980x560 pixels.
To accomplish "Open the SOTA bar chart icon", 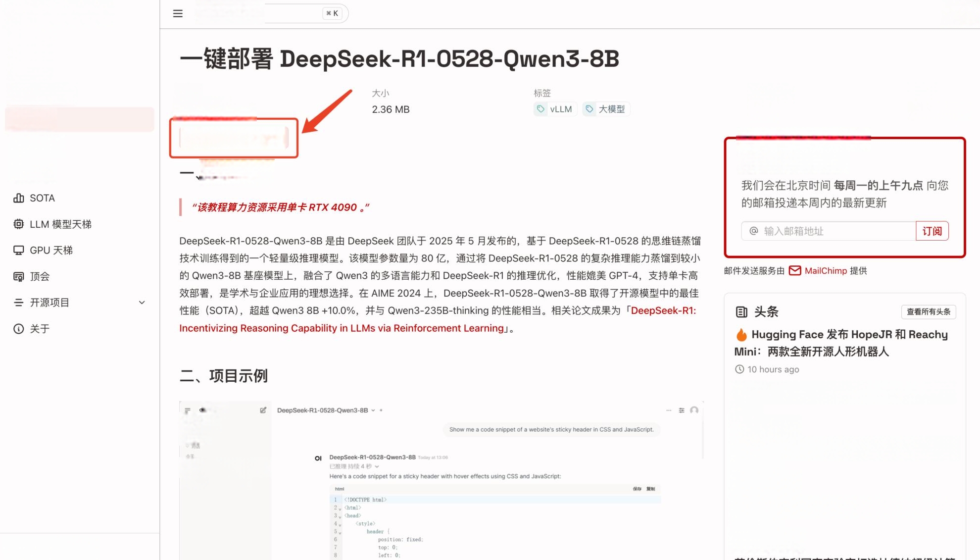I will pos(19,198).
